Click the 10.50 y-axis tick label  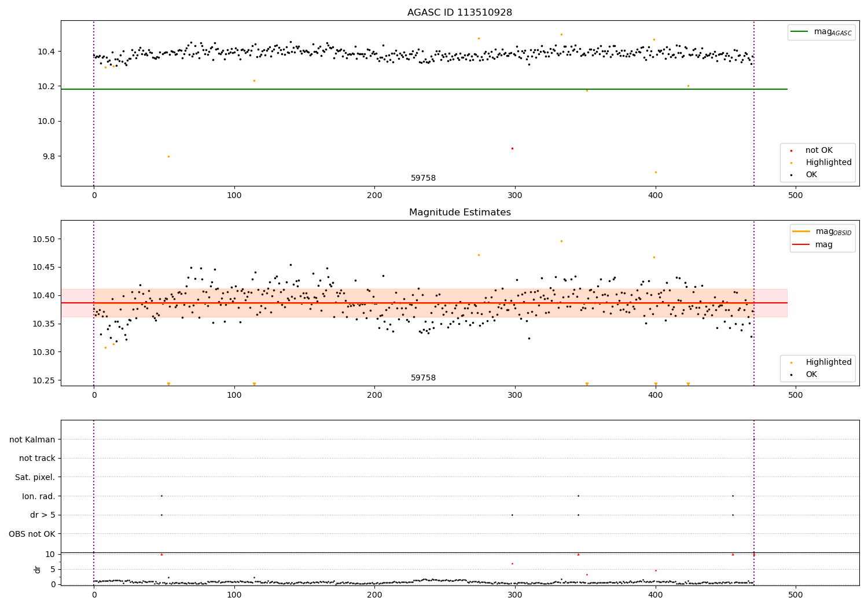(x=44, y=239)
